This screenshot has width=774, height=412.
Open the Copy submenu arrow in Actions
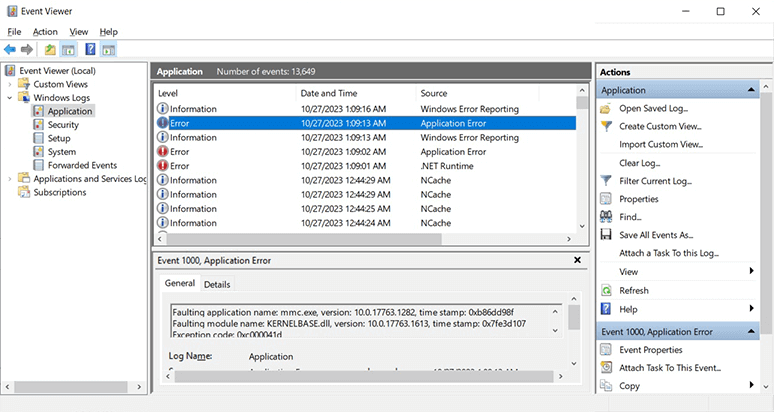pyautogui.click(x=751, y=385)
